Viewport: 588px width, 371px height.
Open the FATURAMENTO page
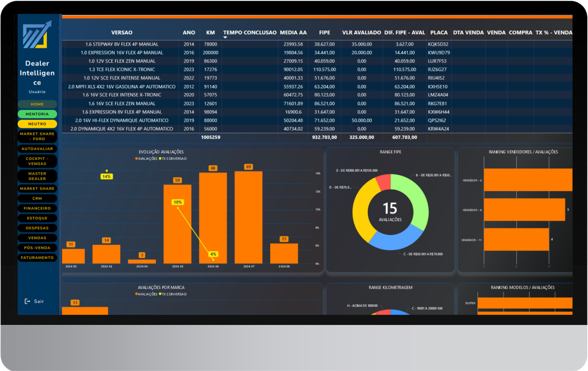[x=37, y=258]
